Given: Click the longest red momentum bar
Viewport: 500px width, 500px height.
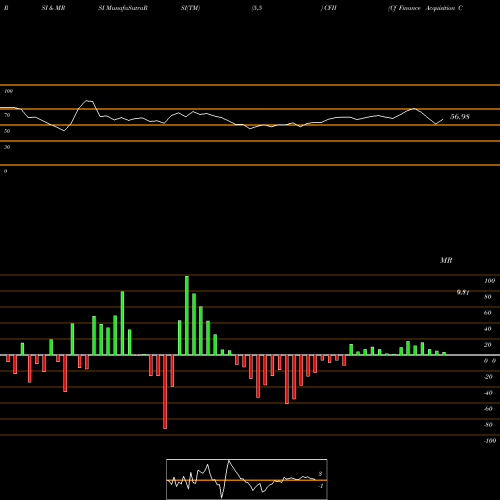Looking at the screenshot, I should point(165,392).
